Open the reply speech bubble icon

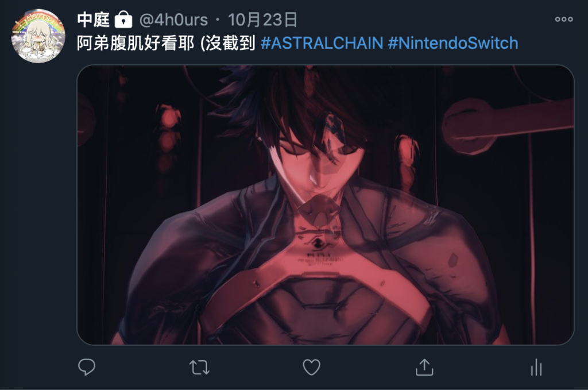[87, 367]
